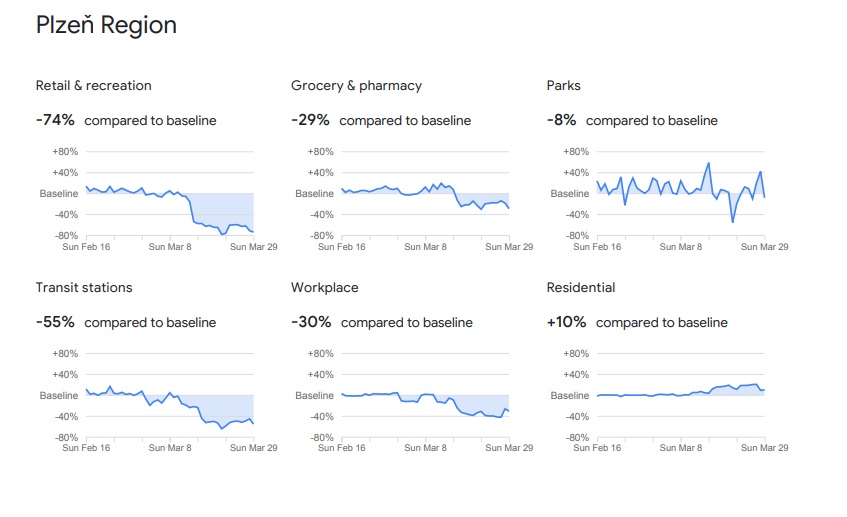
Task: Select the -8% parks change value
Action: (x=561, y=120)
